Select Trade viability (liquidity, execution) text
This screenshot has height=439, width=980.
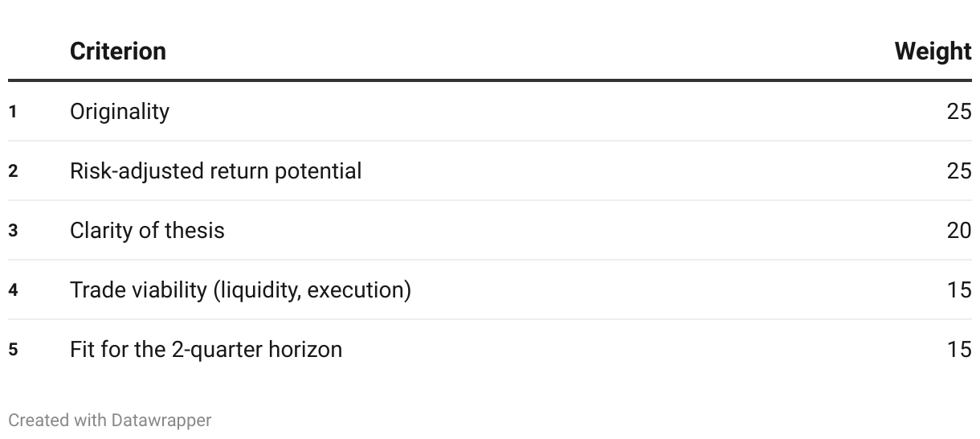click(x=240, y=289)
